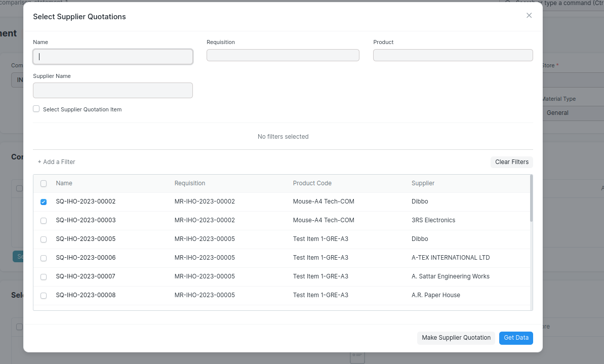Click Mouse-A4 Tech-COM in the SQ-IHO-2023-00003 row
The width and height of the screenshot is (604, 364).
(x=324, y=220)
